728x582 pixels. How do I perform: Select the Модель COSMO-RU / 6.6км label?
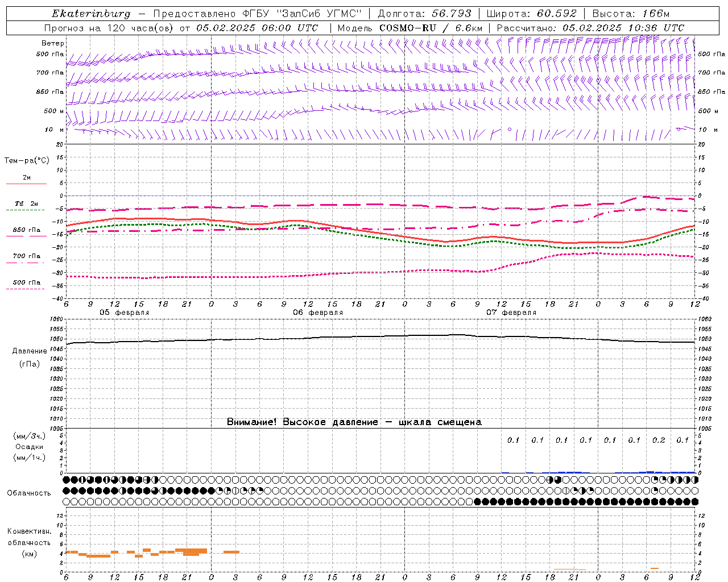point(409,28)
